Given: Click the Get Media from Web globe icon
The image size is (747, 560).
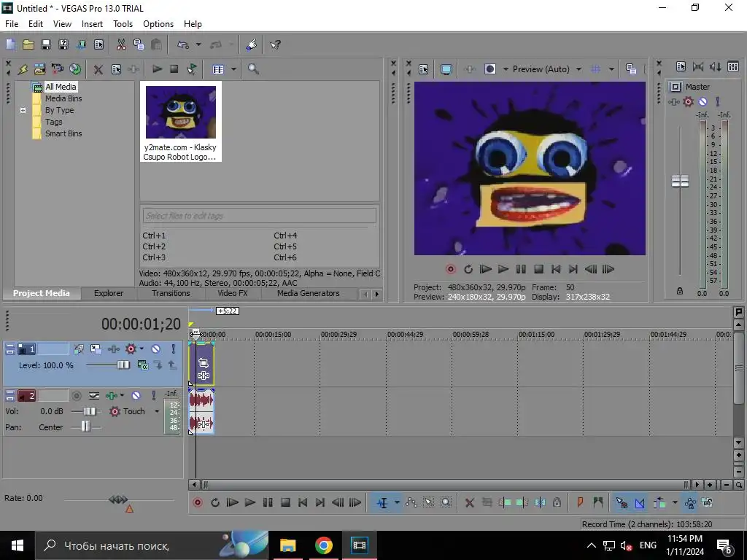Looking at the screenshot, I should [75, 69].
